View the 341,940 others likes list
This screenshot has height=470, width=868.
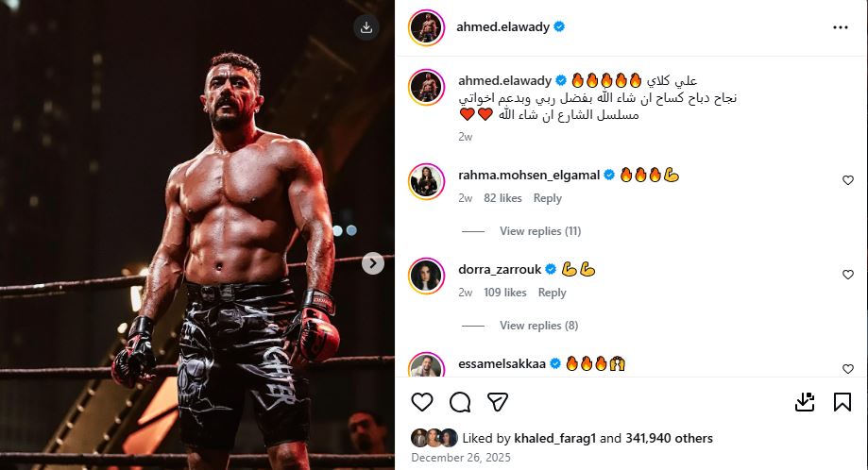click(669, 438)
